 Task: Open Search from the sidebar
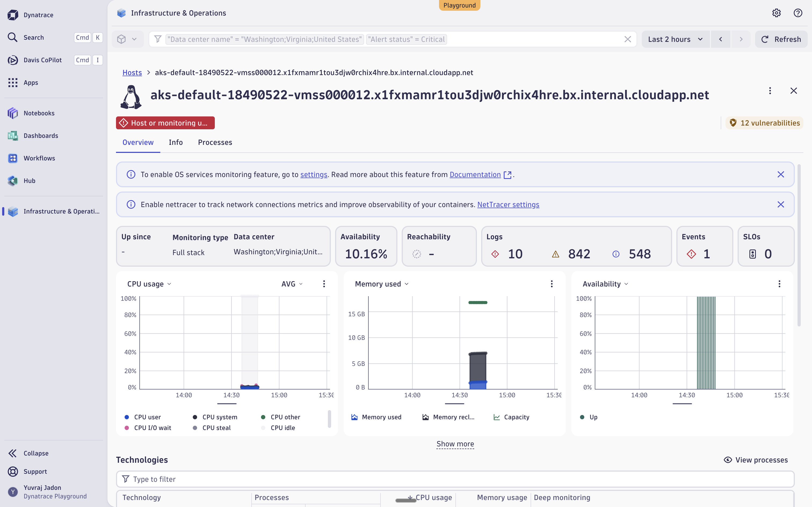[34, 37]
